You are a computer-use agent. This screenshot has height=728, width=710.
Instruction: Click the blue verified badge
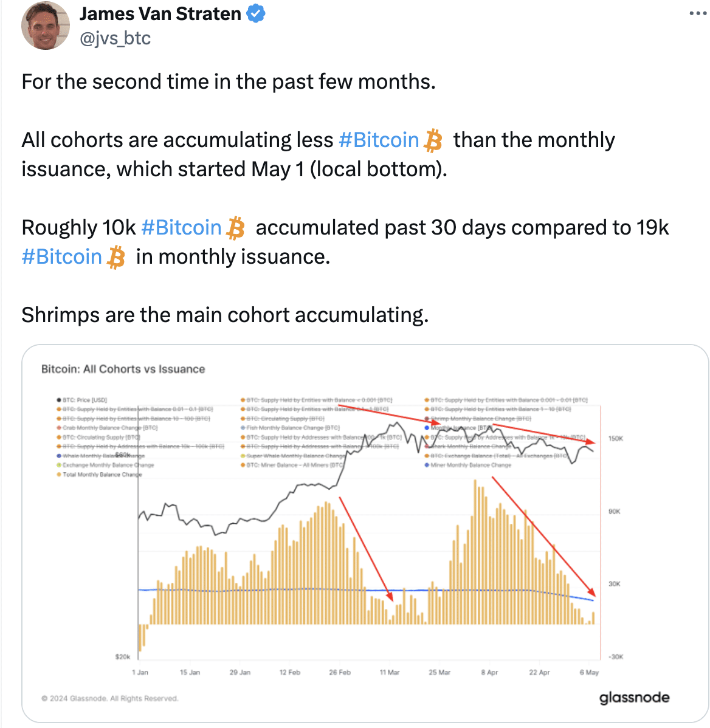point(255,13)
